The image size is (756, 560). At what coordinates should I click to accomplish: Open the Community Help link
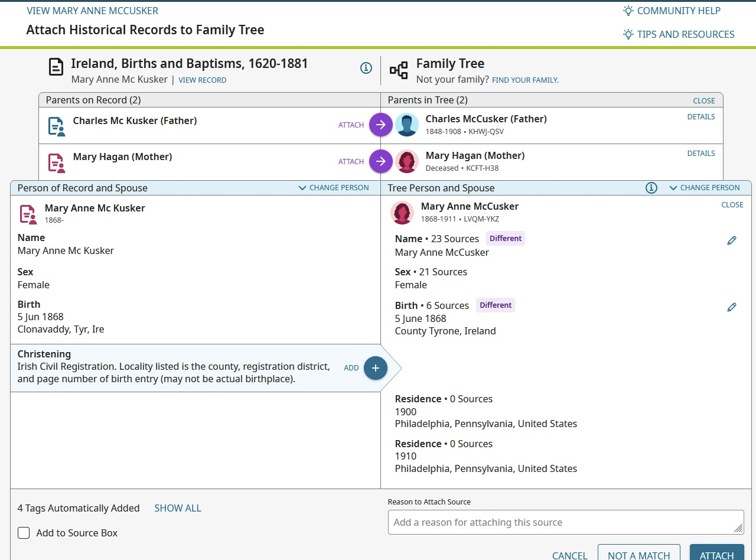coord(679,11)
